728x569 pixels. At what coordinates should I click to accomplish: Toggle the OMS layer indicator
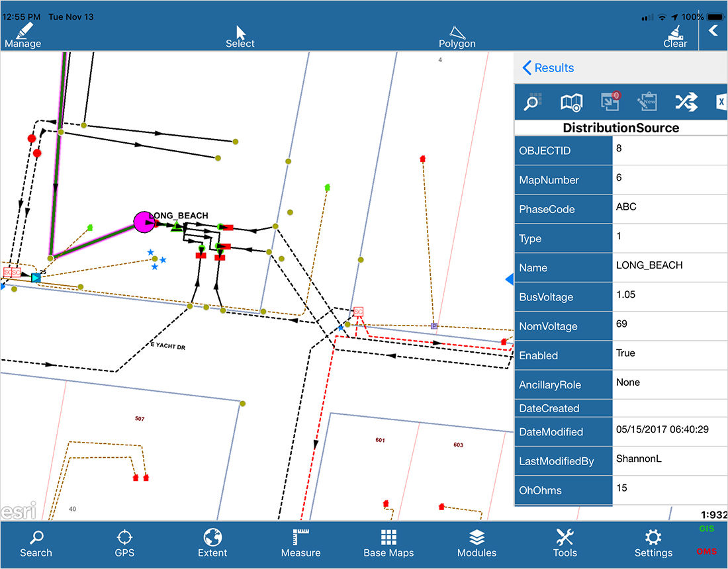tap(706, 551)
